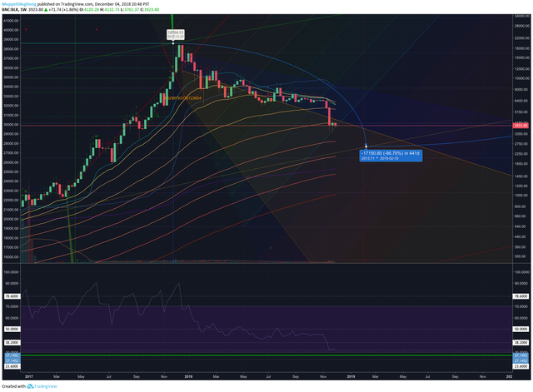Click the orange number annotation on the chart

(x=182, y=98)
